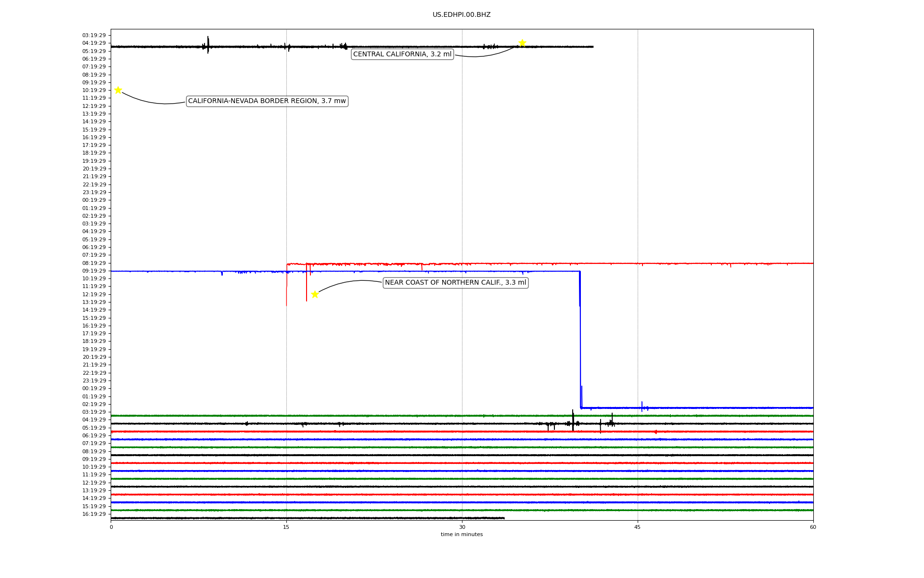Viewport: 924px width, 578px height.
Task: Click the 'time in minutes' axis label
Action: (462, 535)
